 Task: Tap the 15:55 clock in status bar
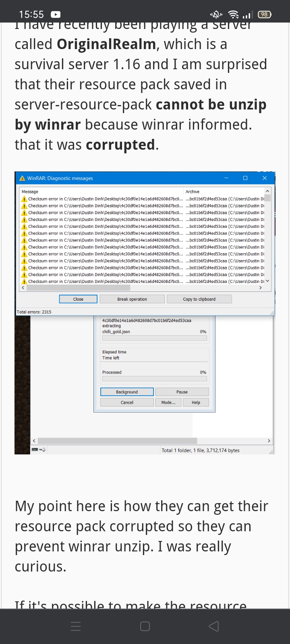point(31,14)
